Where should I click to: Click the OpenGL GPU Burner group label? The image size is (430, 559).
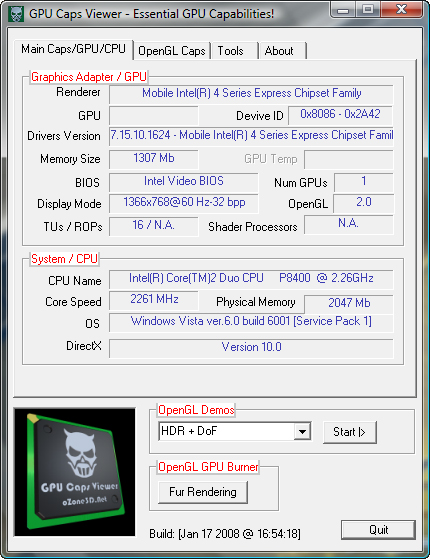[x=208, y=467]
